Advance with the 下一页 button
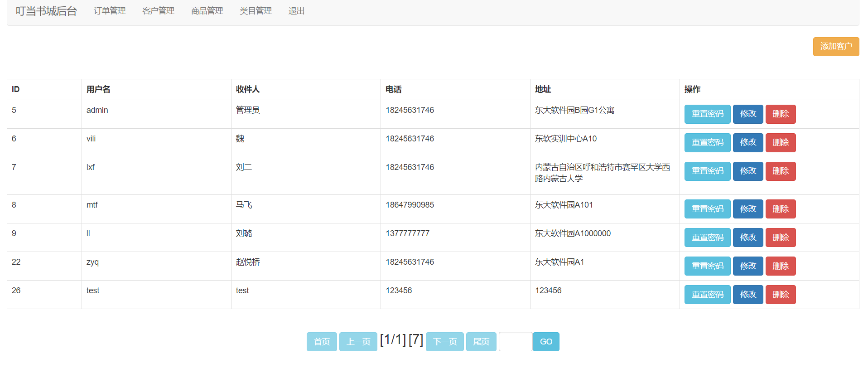The width and height of the screenshot is (868, 383). [x=444, y=342]
